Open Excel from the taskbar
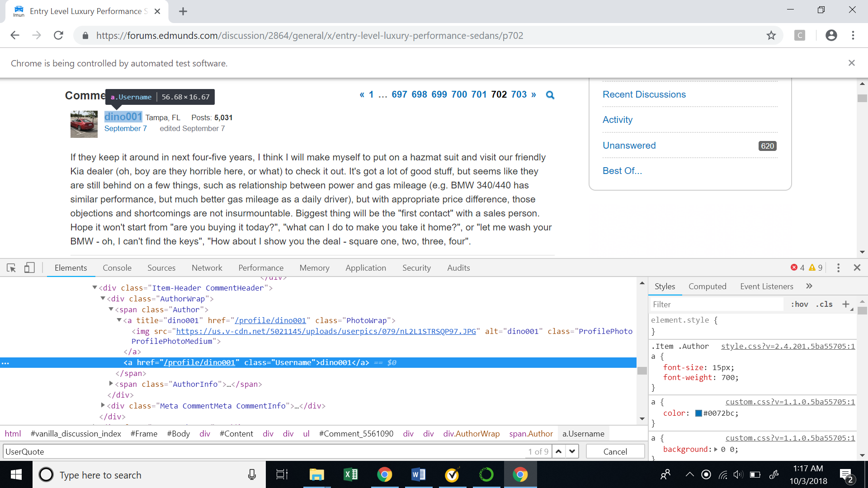The height and width of the screenshot is (488, 868). pos(351,474)
